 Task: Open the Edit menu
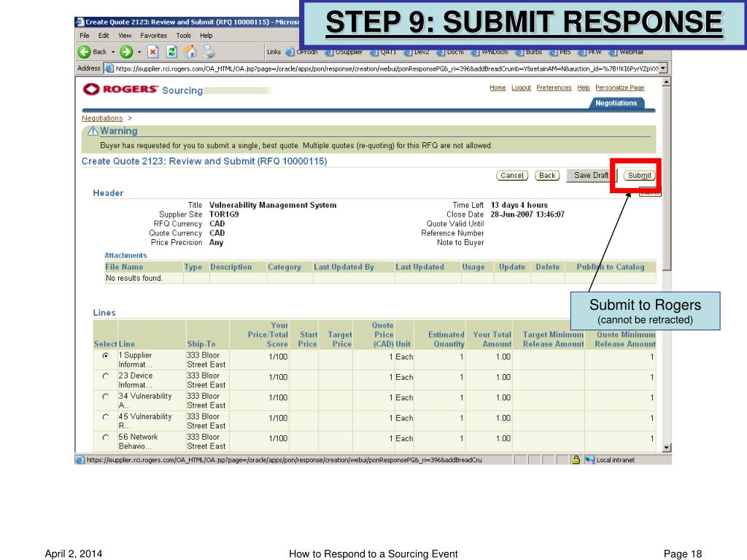[104, 36]
